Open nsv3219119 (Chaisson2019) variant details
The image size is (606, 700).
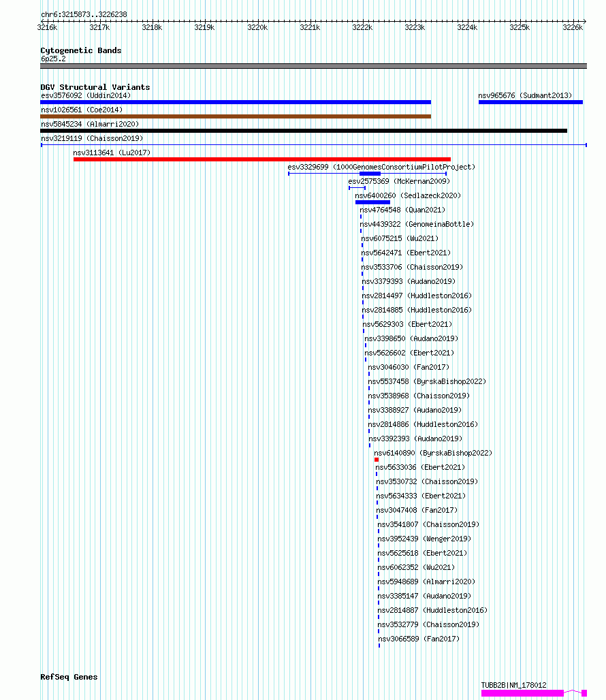coord(92,138)
